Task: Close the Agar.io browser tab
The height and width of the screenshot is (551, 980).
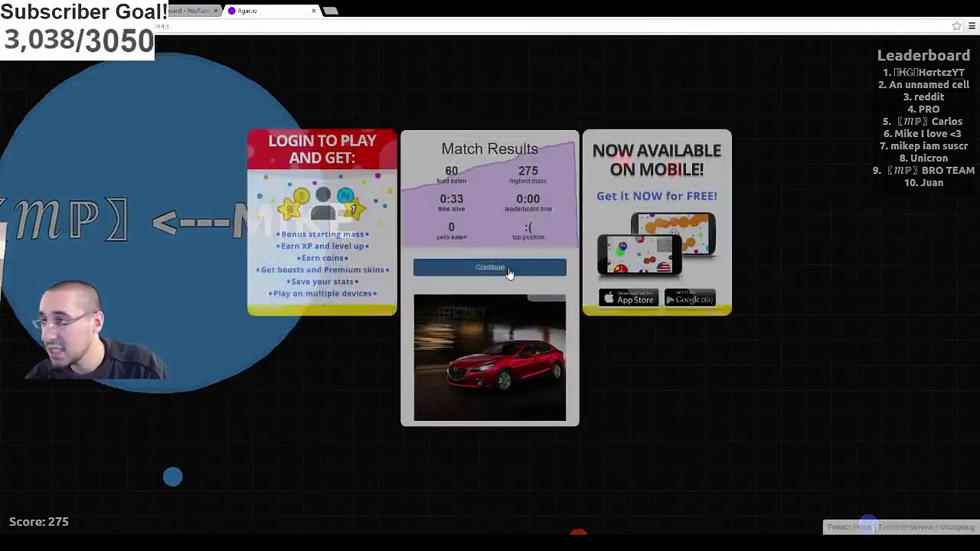Action: 314,11
